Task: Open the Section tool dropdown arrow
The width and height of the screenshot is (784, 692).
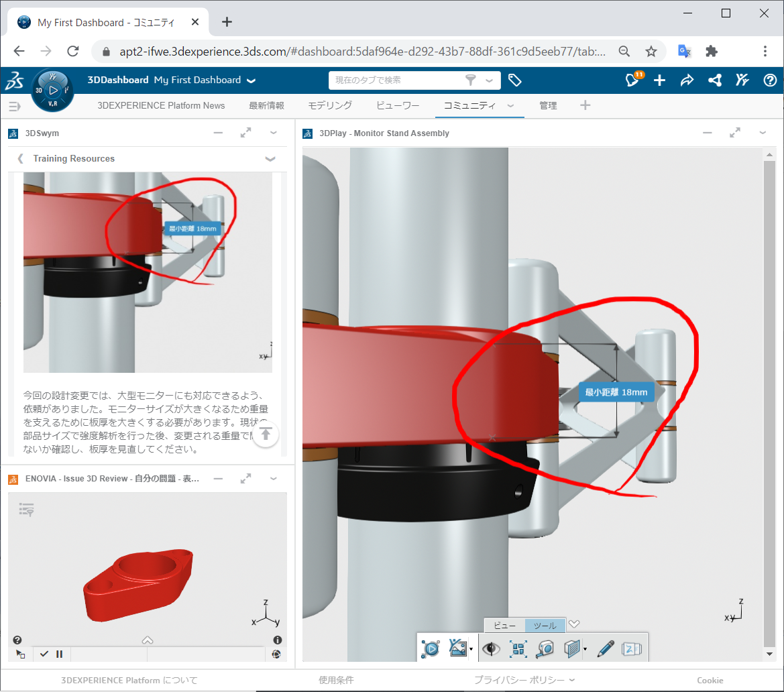Action: pyautogui.click(x=585, y=650)
